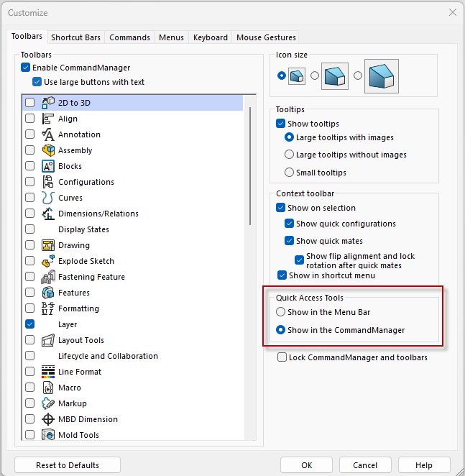Viewport: 465px width, 476px height.
Task: Enable Lock CommandManager and toolbars
Action: [x=282, y=357]
